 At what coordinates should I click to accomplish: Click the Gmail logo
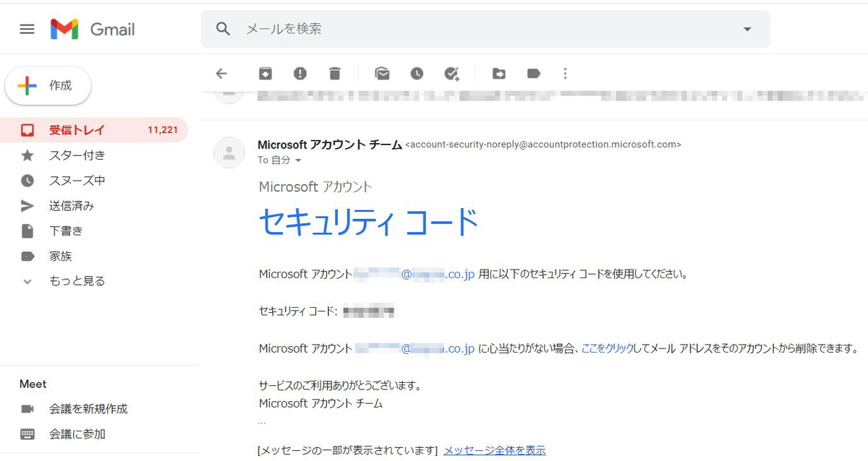point(93,29)
